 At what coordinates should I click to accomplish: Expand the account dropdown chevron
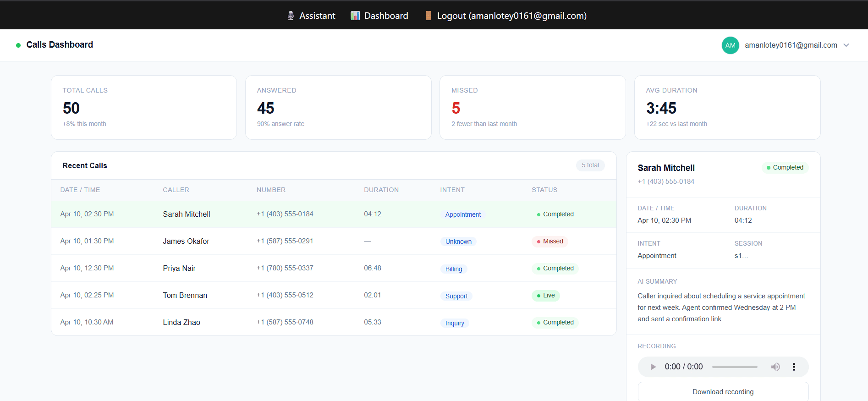pos(846,45)
